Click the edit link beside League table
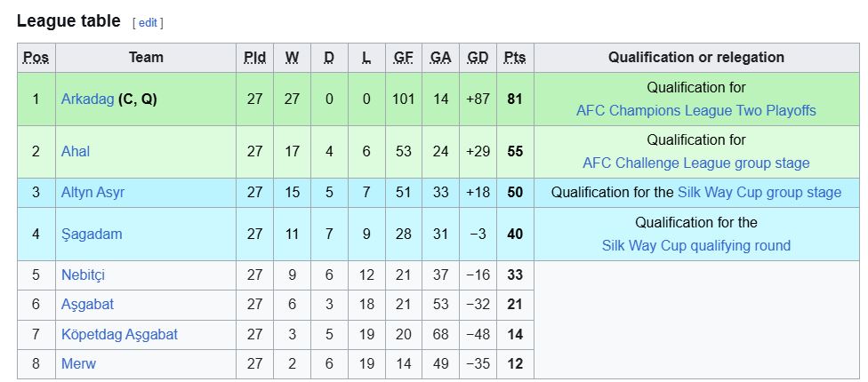 pos(148,22)
